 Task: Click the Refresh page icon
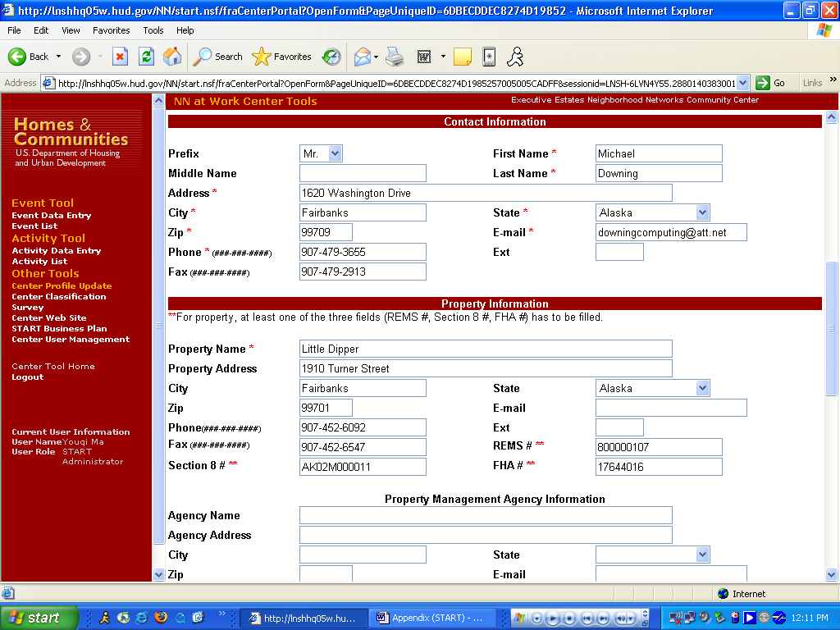tap(146, 57)
